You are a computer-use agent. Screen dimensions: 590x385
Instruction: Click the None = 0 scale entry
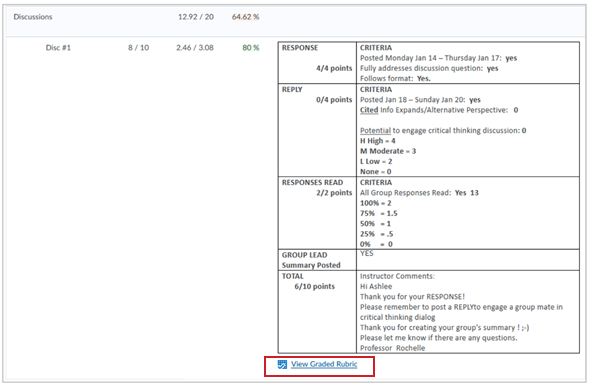click(376, 171)
